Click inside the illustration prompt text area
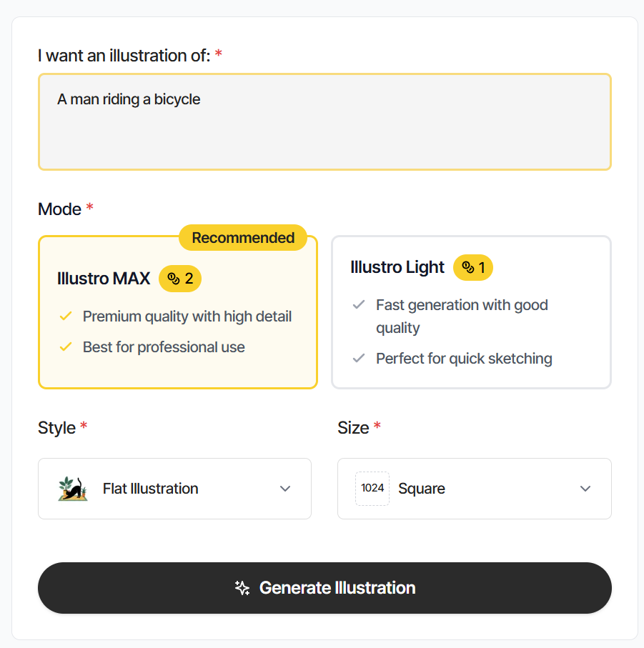 click(325, 121)
